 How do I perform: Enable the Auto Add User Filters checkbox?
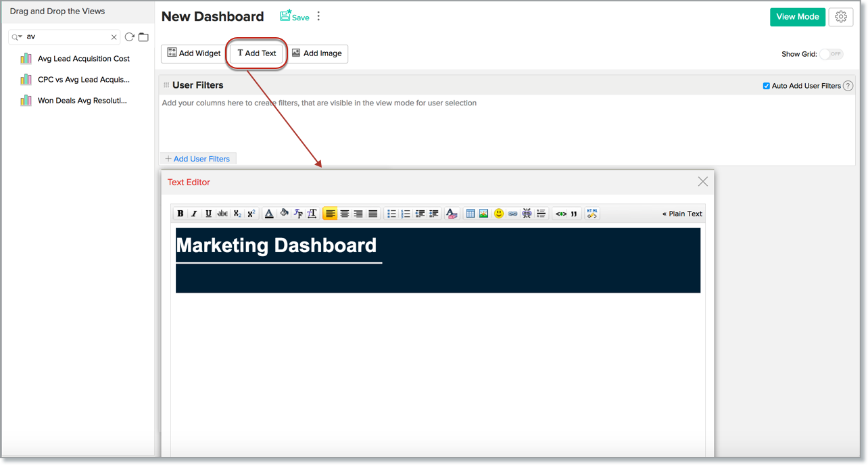(x=767, y=86)
